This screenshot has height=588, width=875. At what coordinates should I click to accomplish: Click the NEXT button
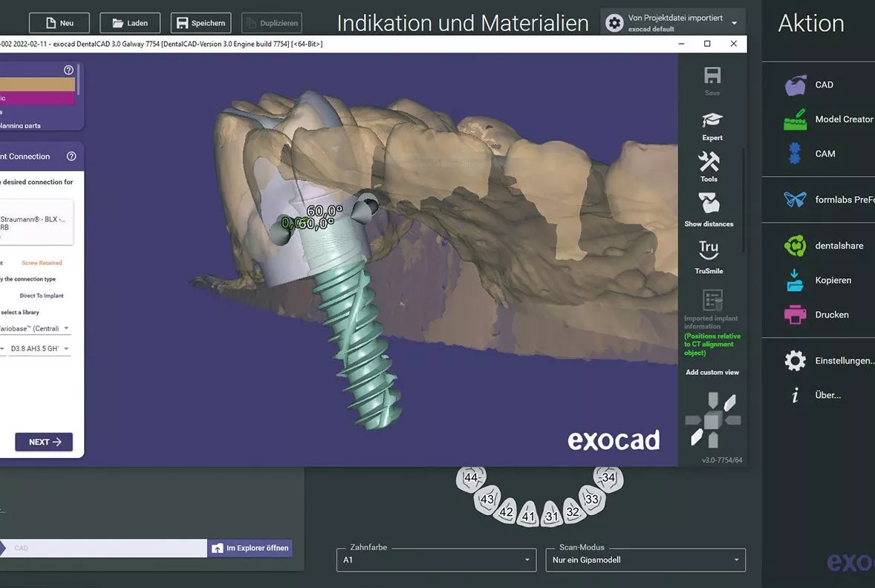(x=44, y=442)
